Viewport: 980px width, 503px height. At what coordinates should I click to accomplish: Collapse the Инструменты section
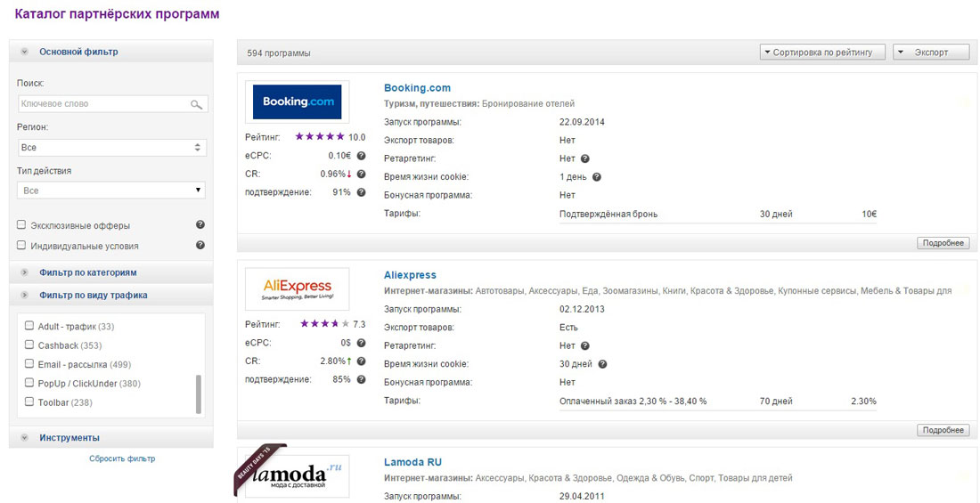(111, 437)
